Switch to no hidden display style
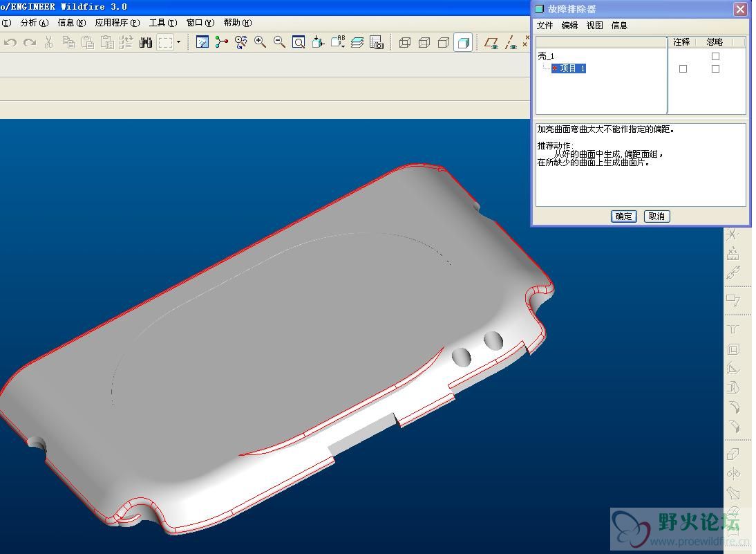Viewport: 756px width, 554px height. click(x=444, y=42)
